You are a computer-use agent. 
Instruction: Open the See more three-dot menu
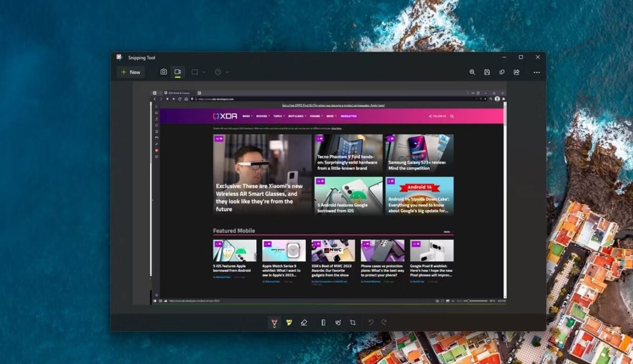click(x=536, y=72)
